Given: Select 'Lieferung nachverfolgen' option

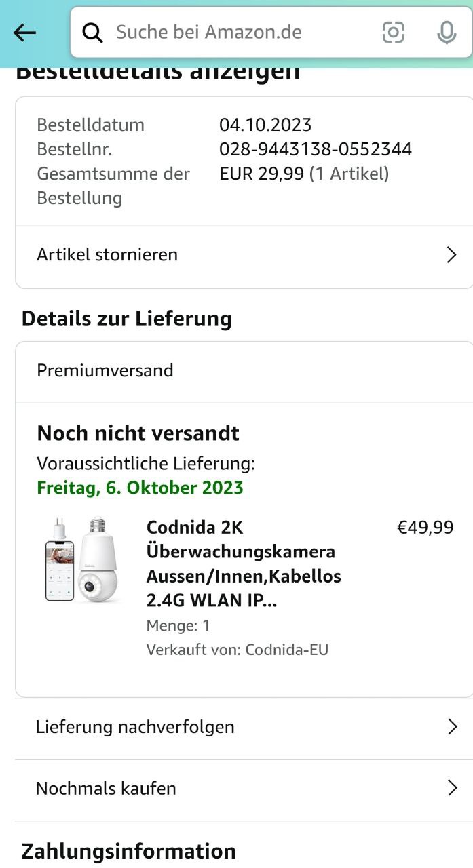Looking at the screenshot, I should [x=135, y=727].
